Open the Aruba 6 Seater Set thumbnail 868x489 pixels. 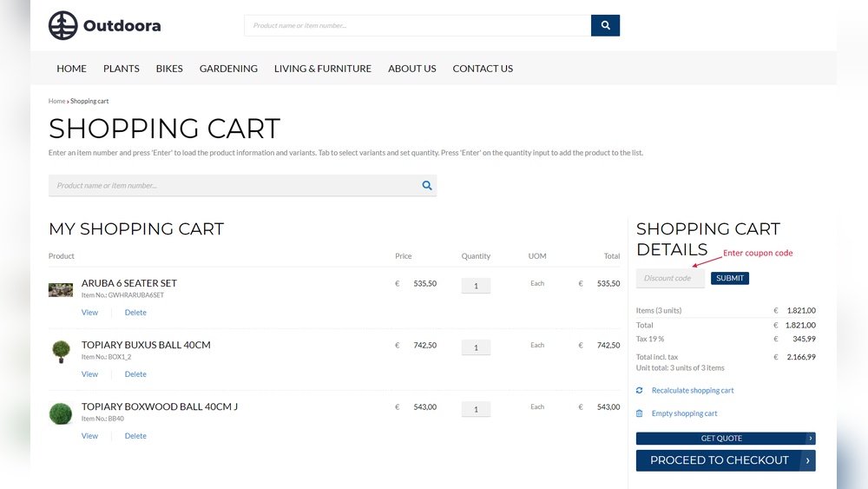click(x=61, y=289)
